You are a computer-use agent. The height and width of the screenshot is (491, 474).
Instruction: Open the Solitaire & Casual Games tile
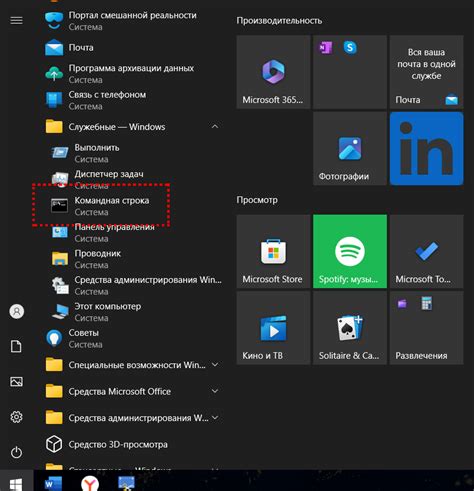(x=350, y=328)
